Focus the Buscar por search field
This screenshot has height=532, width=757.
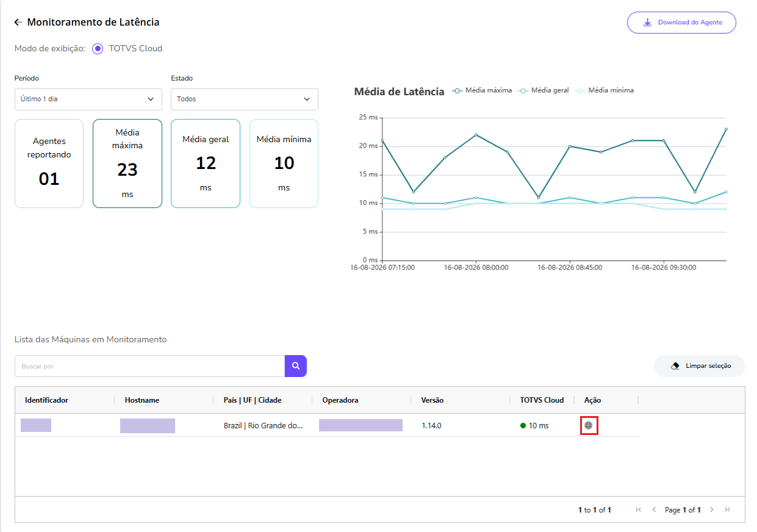click(x=149, y=366)
